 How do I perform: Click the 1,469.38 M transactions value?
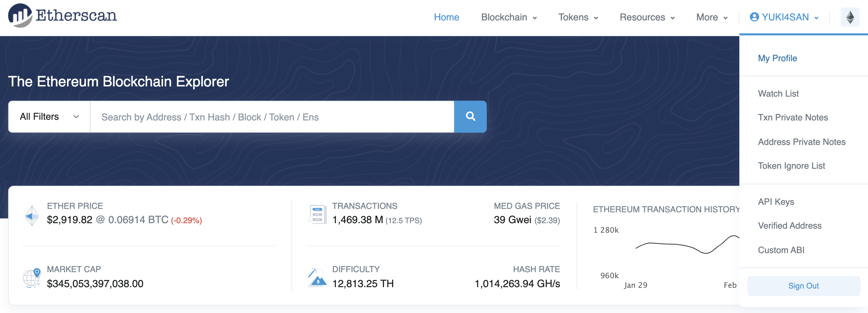tap(357, 220)
